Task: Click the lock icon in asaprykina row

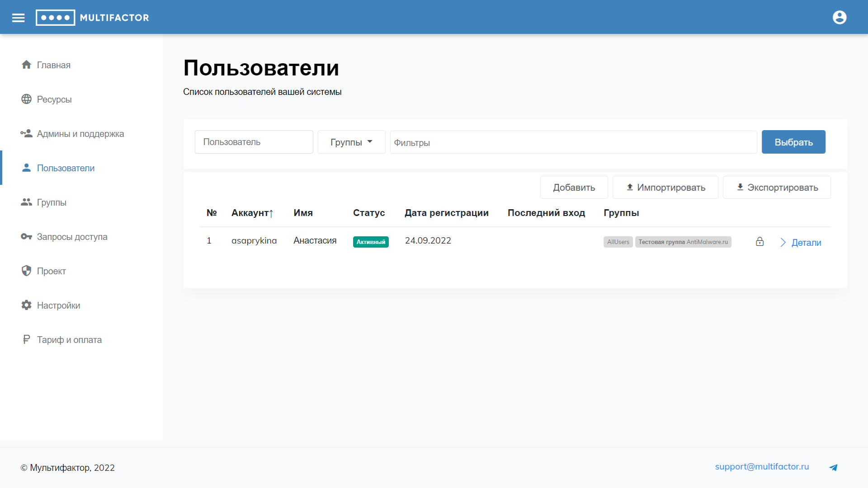Action: coord(759,242)
